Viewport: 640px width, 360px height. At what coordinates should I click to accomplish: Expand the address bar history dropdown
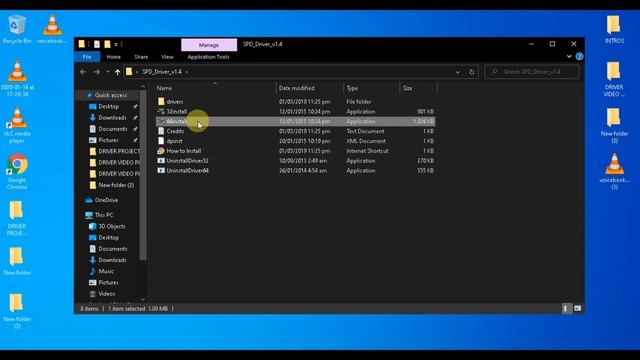point(458,72)
